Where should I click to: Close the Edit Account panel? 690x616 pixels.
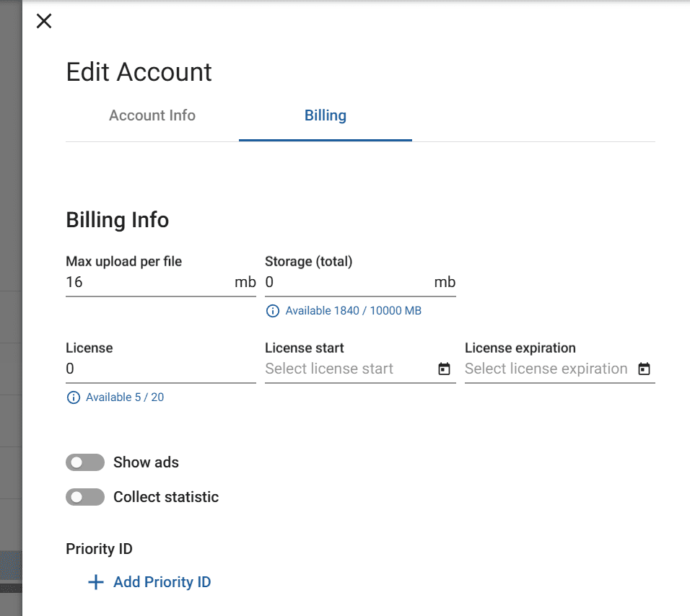44,22
